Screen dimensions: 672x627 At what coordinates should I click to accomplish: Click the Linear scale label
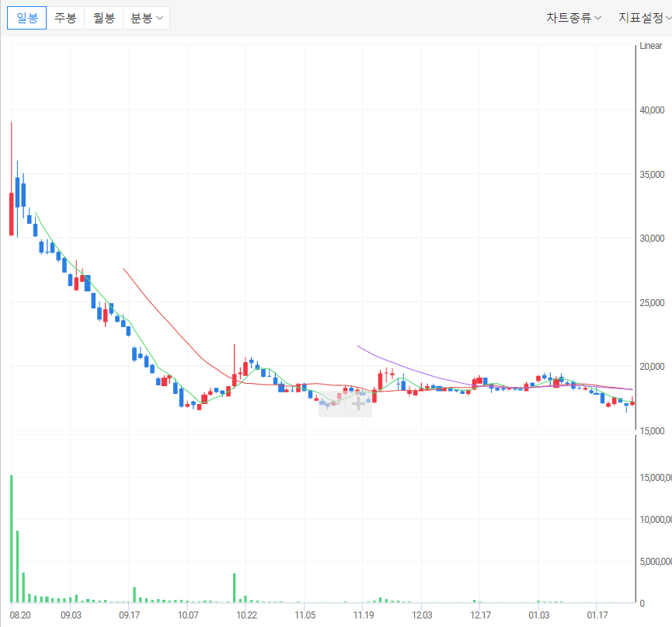pos(650,46)
